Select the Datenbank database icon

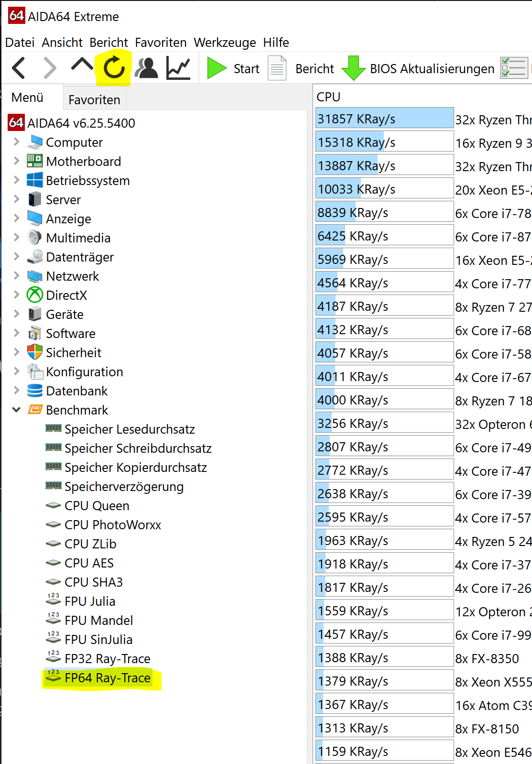coord(35,391)
